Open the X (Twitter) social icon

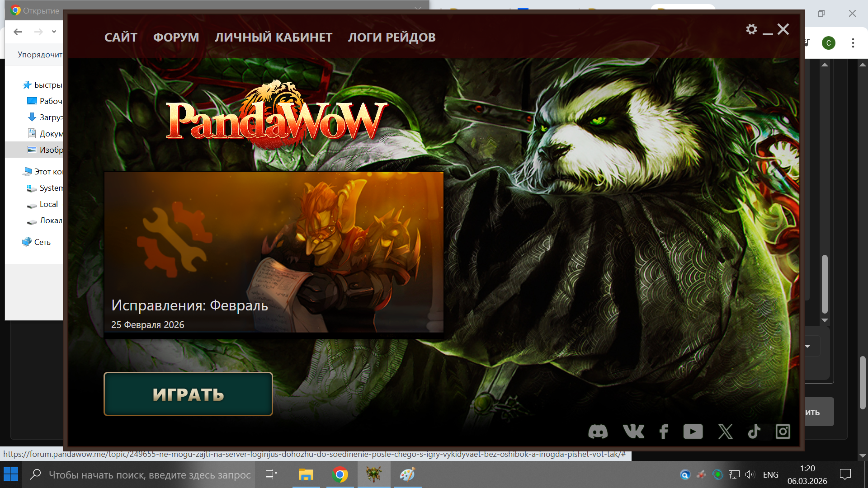725,432
